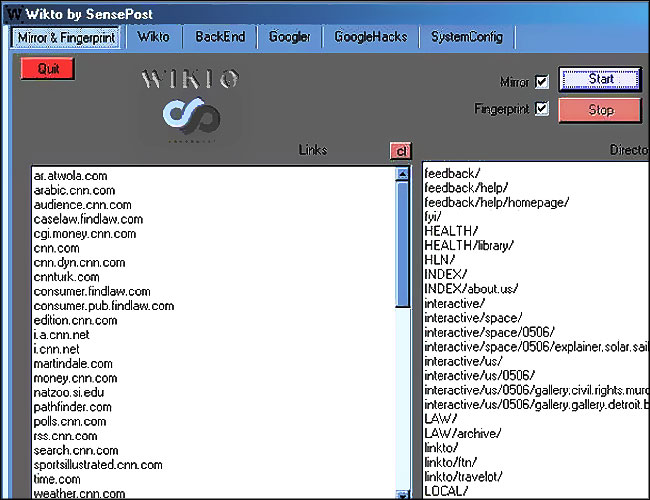Viewport: 650px width, 500px height.
Task: Select sportsillustrated.cnn.com link entry
Action: [x=98, y=465]
